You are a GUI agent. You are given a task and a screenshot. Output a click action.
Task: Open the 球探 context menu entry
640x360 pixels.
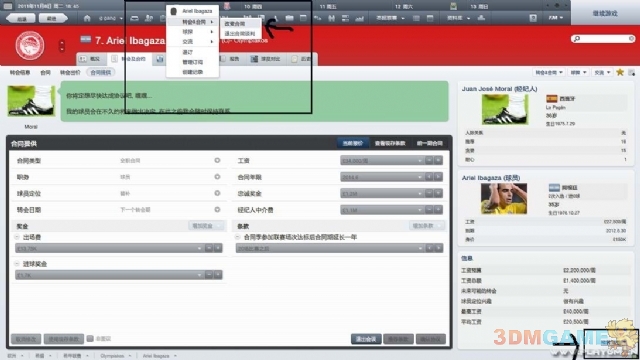193,32
